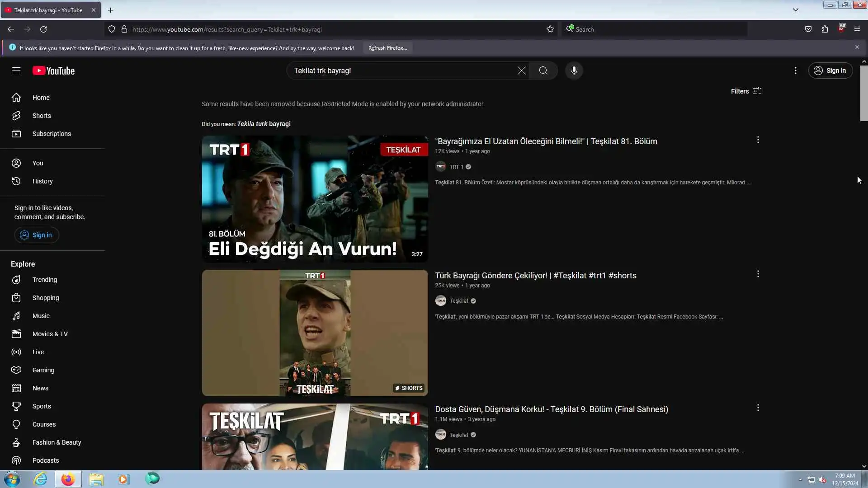
Task: Go to the Gaming category
Action: coord(43,370)
